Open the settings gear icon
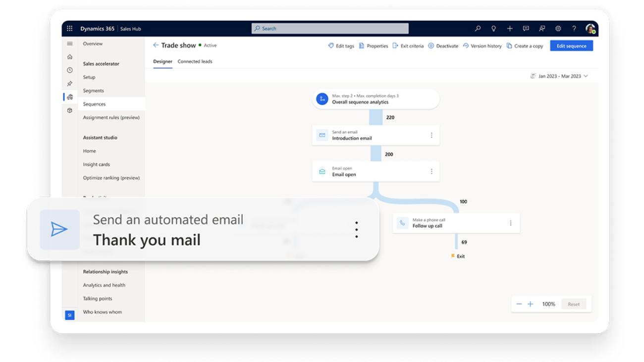 click(x=558, y=29)
